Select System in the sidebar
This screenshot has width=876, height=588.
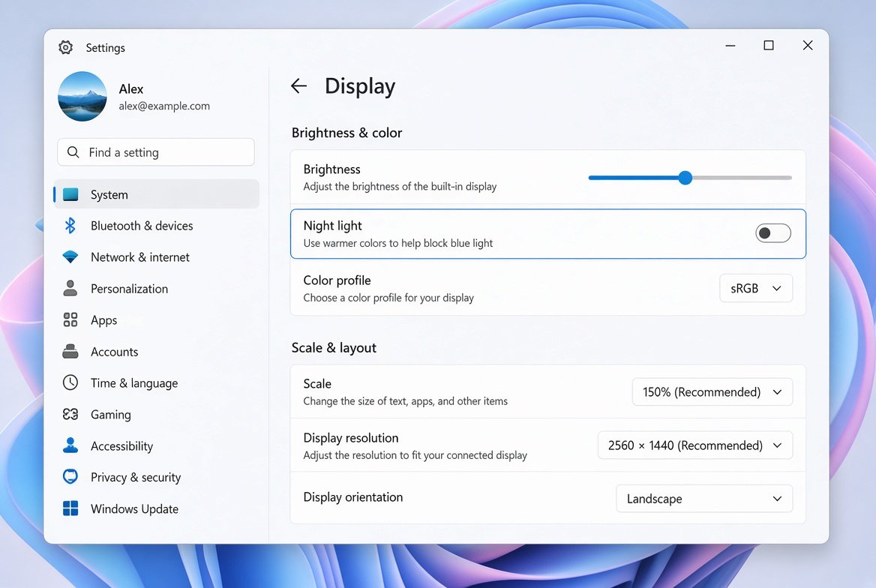click(x=157, y=194)
